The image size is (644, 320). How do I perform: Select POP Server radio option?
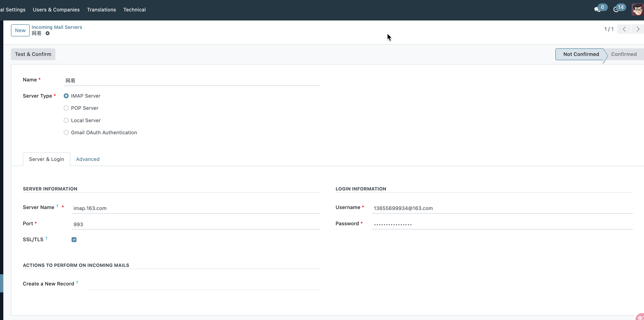pos(66,108)
